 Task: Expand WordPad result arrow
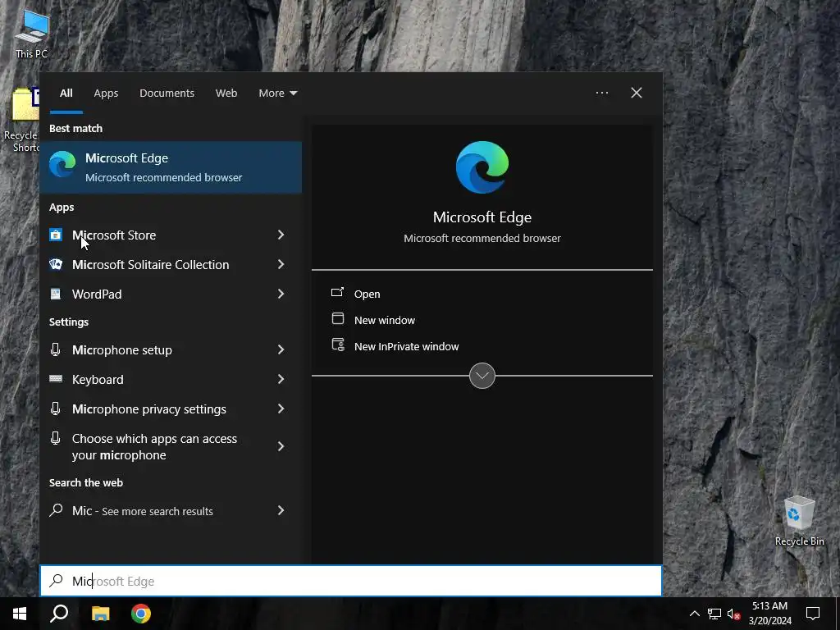click(x=281, y=294)
